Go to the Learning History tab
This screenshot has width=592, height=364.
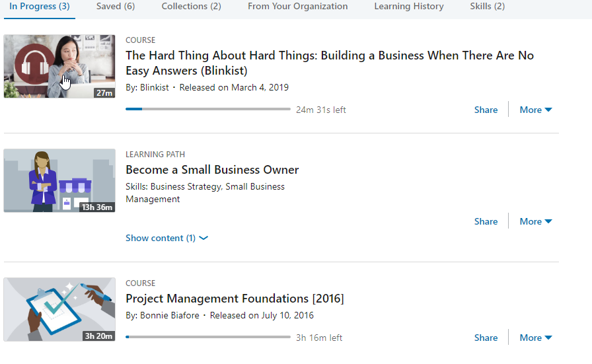coord(408,7)
